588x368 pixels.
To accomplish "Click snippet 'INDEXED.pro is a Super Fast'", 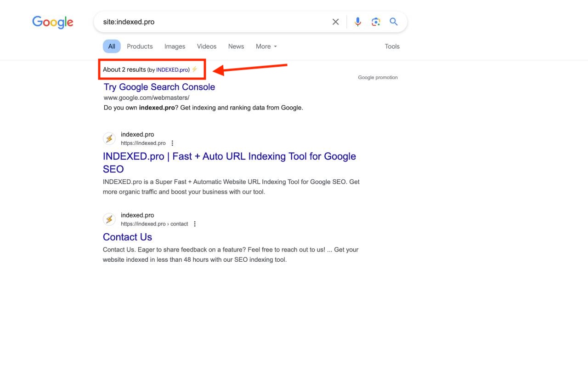I will point(231,187).
